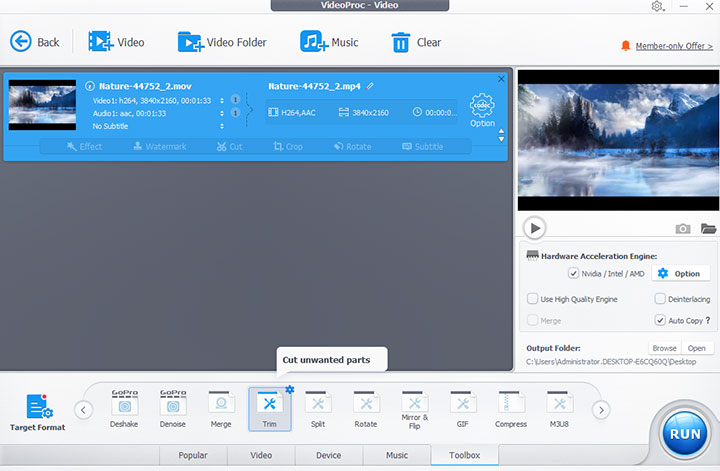Click the 3840x2160 output resolution
720x471 pixels.
coord(364,112)
